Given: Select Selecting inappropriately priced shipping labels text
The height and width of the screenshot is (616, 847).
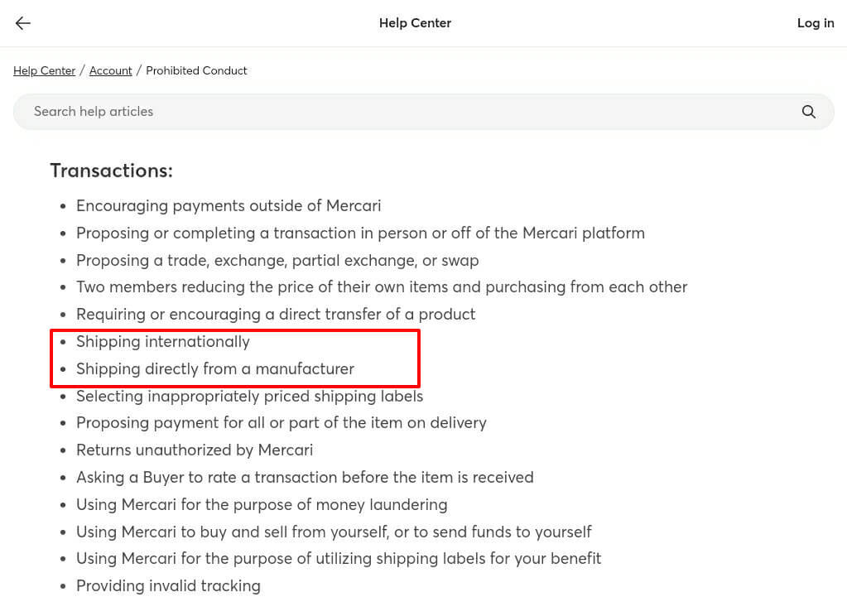Looking at the screenshot, I should click(249, 396).
